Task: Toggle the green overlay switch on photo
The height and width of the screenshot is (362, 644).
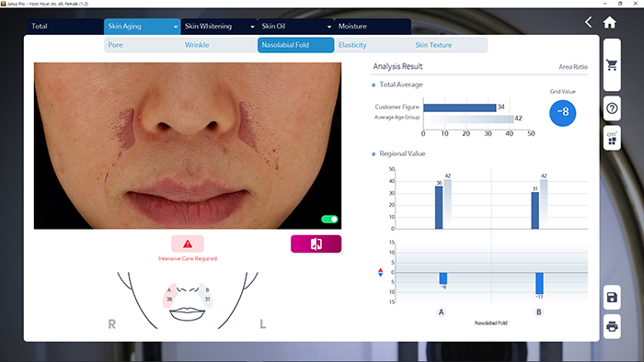Action: (x=329, y=220)
